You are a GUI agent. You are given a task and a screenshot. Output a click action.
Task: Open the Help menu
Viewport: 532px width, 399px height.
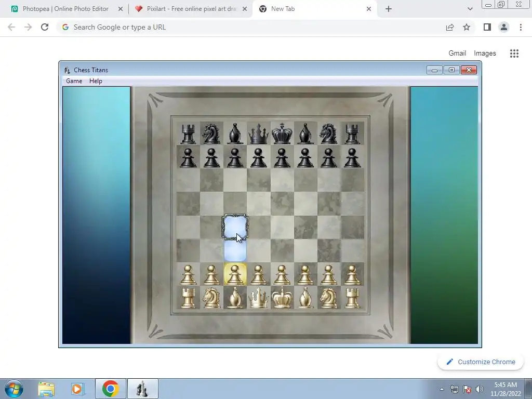[96, 81]
